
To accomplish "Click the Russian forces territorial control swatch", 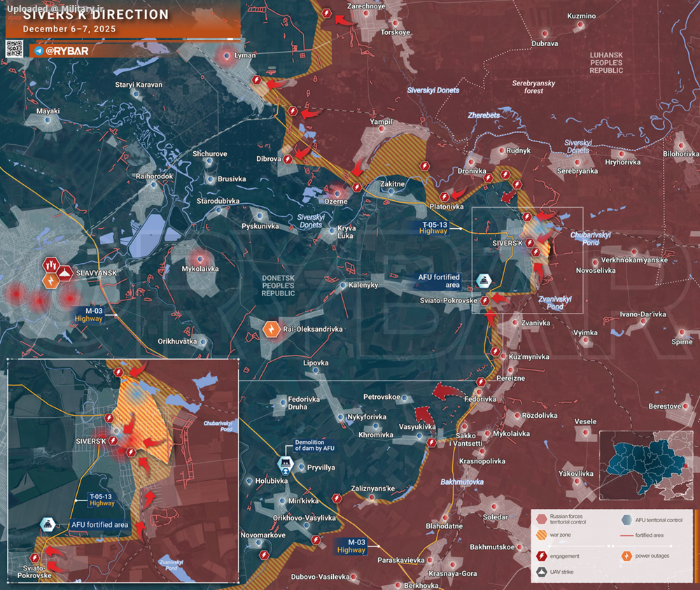I will [541, 519].
